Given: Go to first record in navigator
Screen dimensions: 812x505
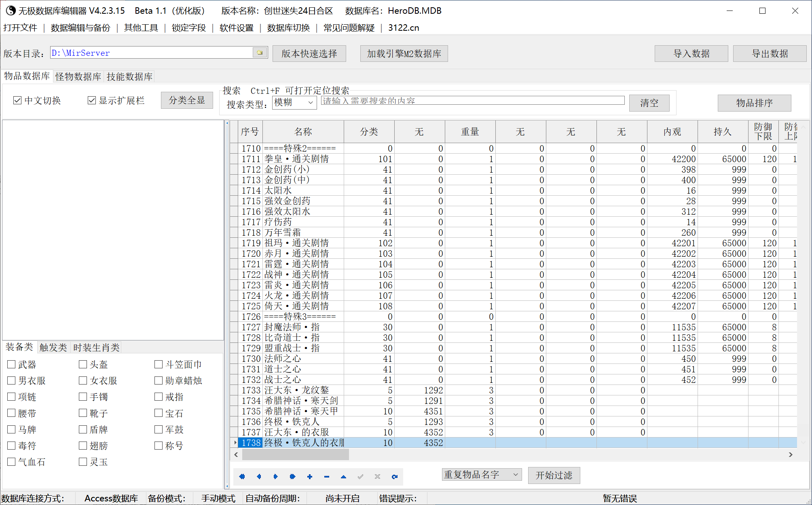Looking at the screenshot, I should pyautogui.click(x=242, y=476).
